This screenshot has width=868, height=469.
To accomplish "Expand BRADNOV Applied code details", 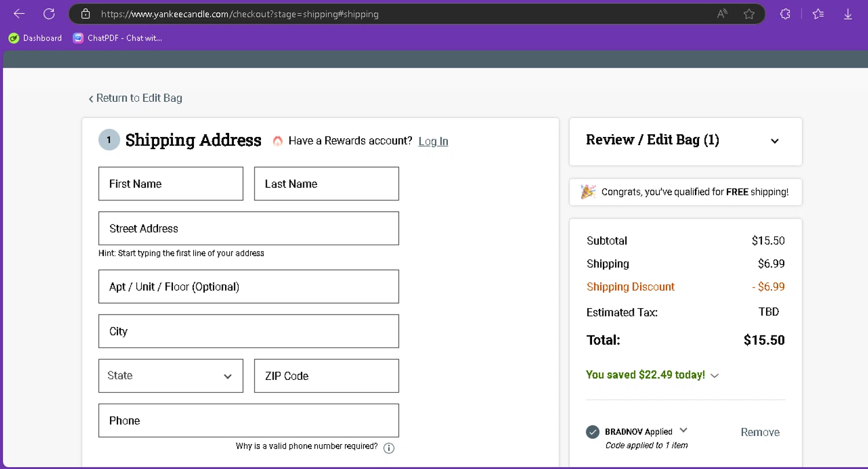I will coord(683,430).
